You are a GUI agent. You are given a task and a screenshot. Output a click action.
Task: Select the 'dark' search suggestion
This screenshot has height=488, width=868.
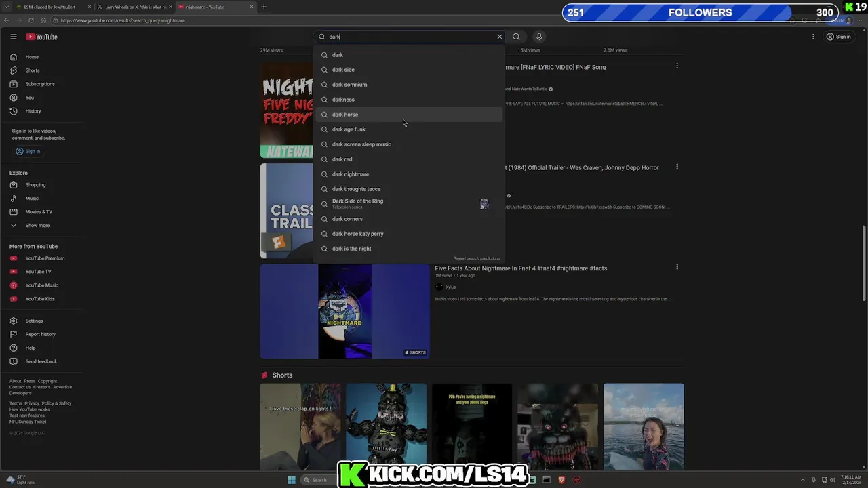(409, 55)
